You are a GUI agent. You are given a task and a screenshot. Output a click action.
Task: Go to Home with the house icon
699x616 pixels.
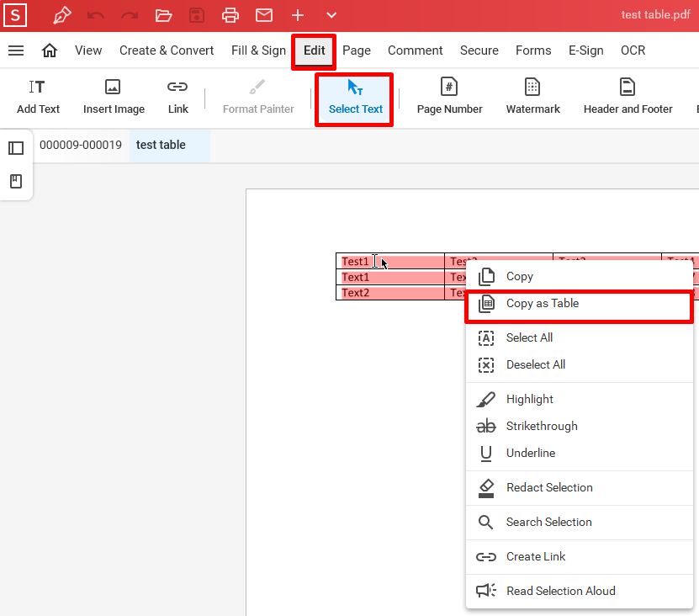(x=50, y=50)
